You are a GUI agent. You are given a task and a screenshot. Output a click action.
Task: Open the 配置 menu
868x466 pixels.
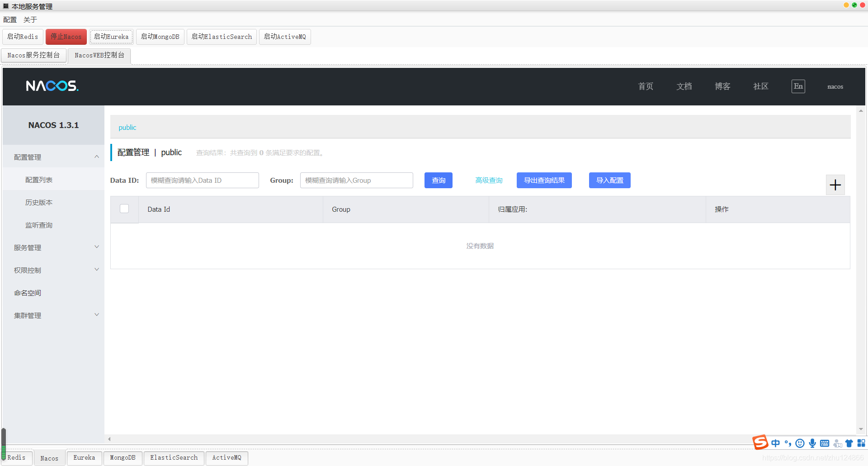[x=10, y=19]
